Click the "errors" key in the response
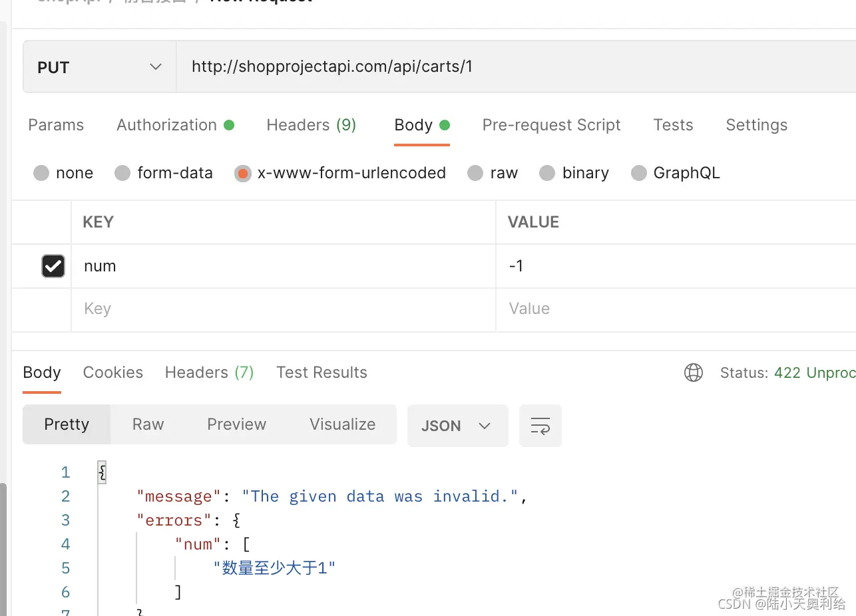The width and height of the screenshot is (856, 616). tap(174, 520)
